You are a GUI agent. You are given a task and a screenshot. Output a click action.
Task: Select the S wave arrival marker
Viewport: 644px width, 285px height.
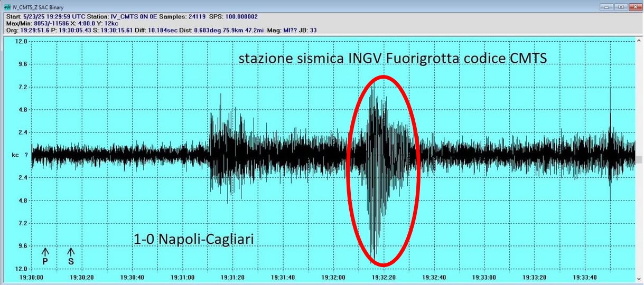[71, 256]
